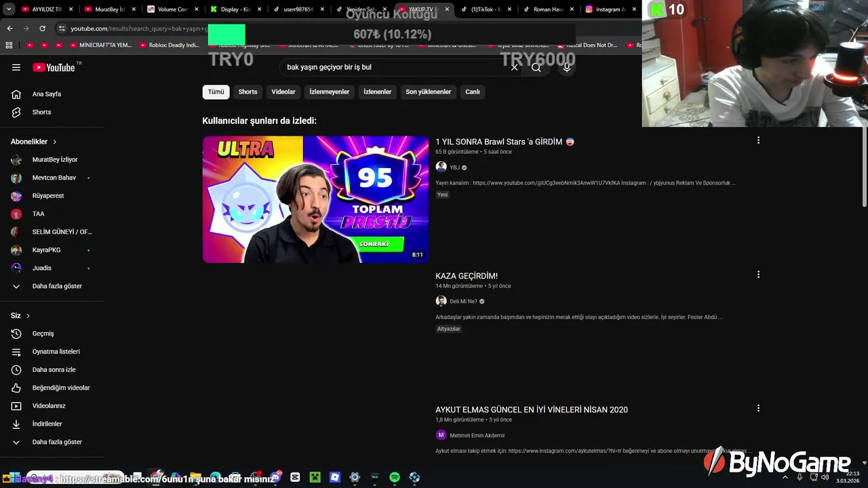View site information icon in address bar
Image resolution: width=868 pixels, height=488 pixels.
[62, 28]
